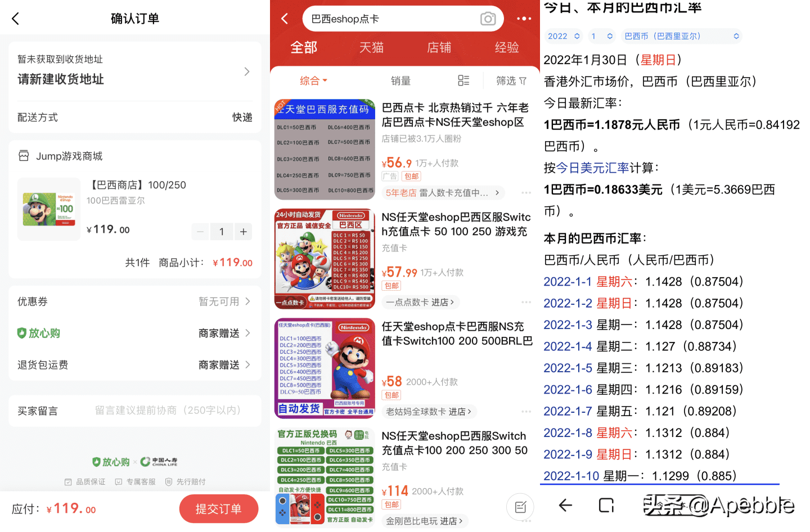Screen dimensions: 810x532
Task: Increase quantity with plus button
Action: coord(244,231)
